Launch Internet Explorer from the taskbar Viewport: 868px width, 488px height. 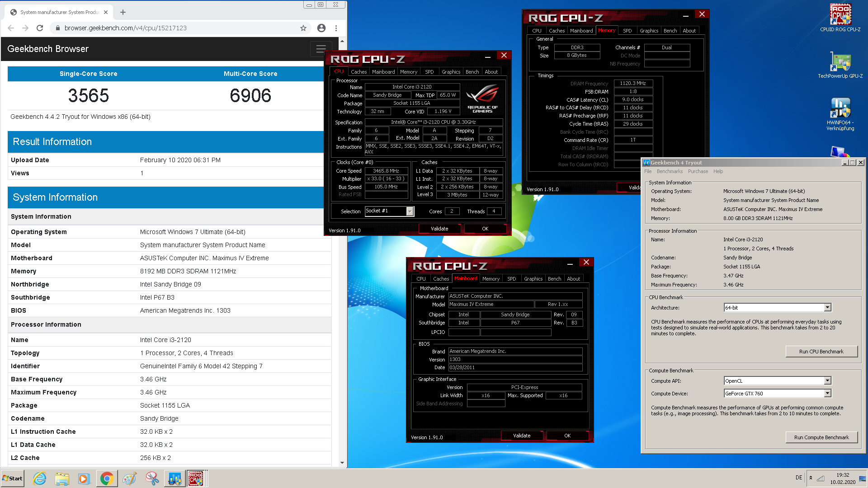40,479
